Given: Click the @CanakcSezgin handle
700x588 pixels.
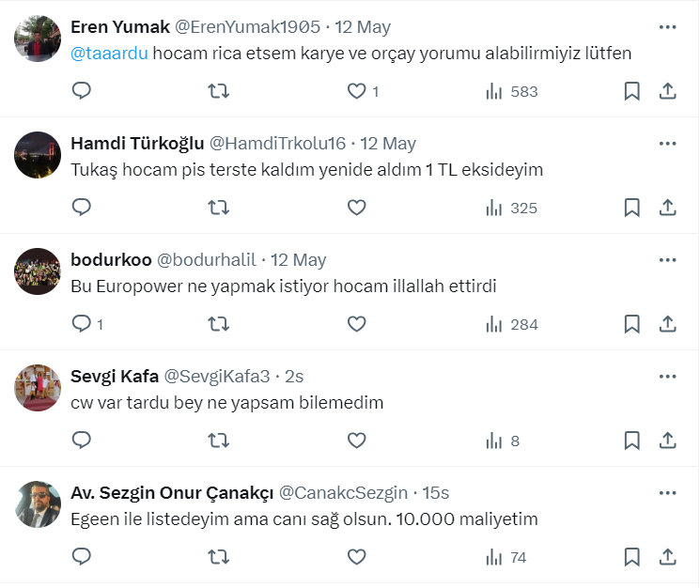Looking at the screenshot, I should click(x=343, y=493).
